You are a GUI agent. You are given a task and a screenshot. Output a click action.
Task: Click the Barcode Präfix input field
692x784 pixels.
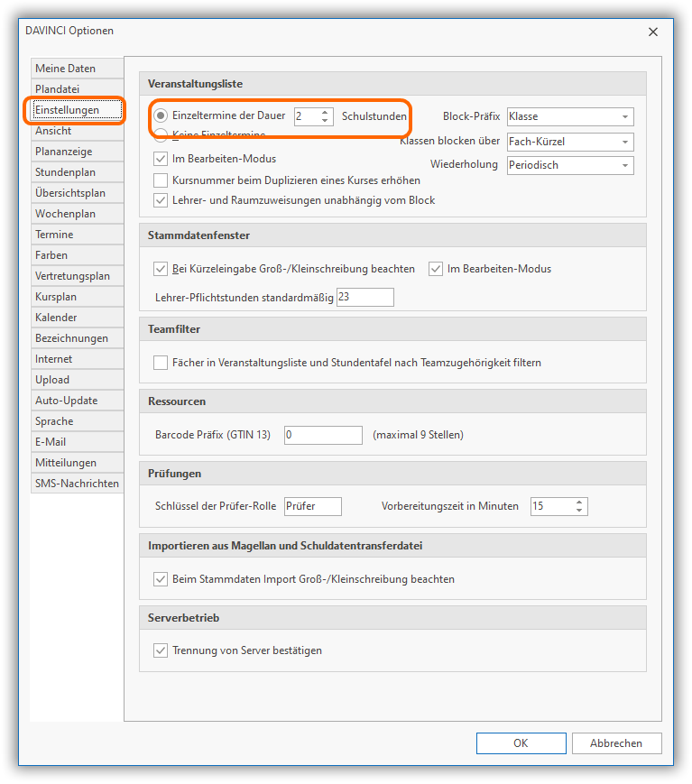click(x=322, y=435)
